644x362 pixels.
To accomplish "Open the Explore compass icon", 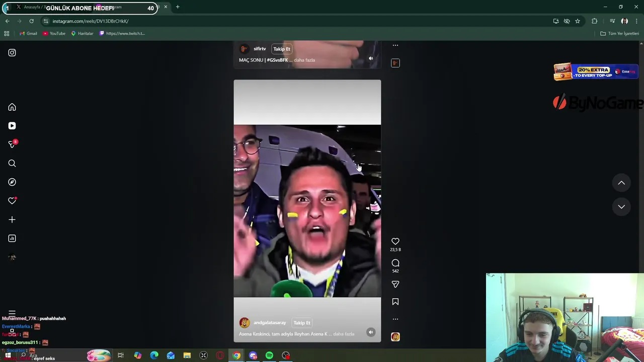I will (12, 182).
